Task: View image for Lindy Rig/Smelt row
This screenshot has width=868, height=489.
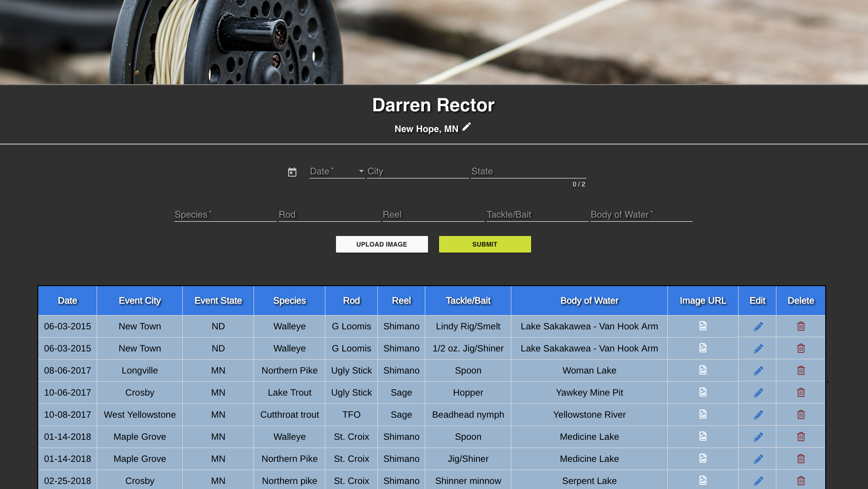Action: pyautogui.click(x=703, y=326)
